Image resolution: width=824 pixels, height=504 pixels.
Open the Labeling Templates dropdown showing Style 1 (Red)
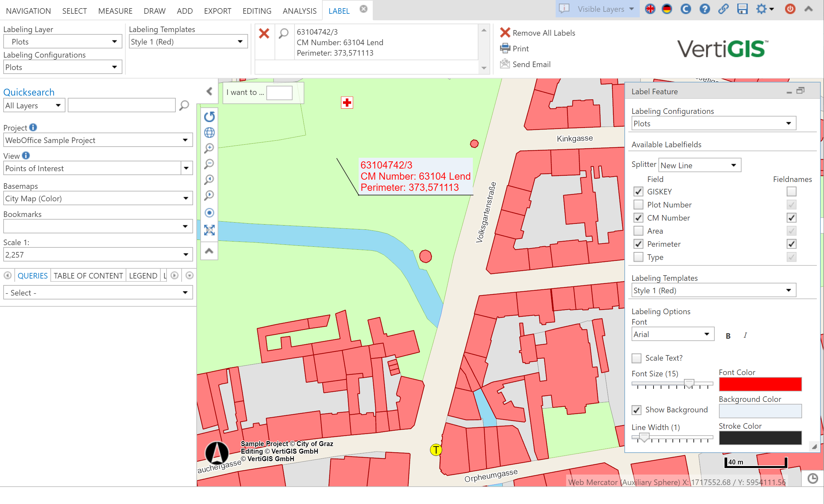click(789, 290)
